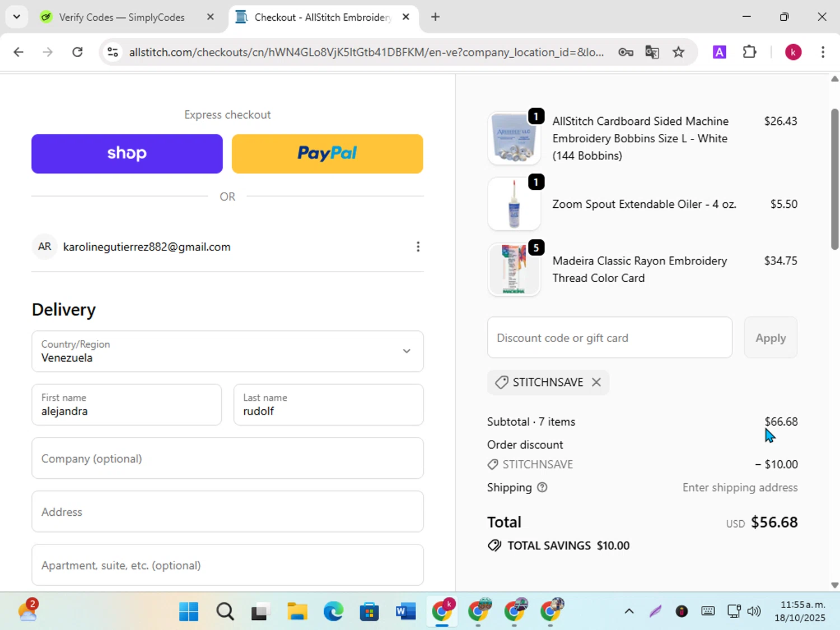Click the Apply discount button
Image resolution: width=840 pixels, height=630 pixels.
click(x=771, y=338)
